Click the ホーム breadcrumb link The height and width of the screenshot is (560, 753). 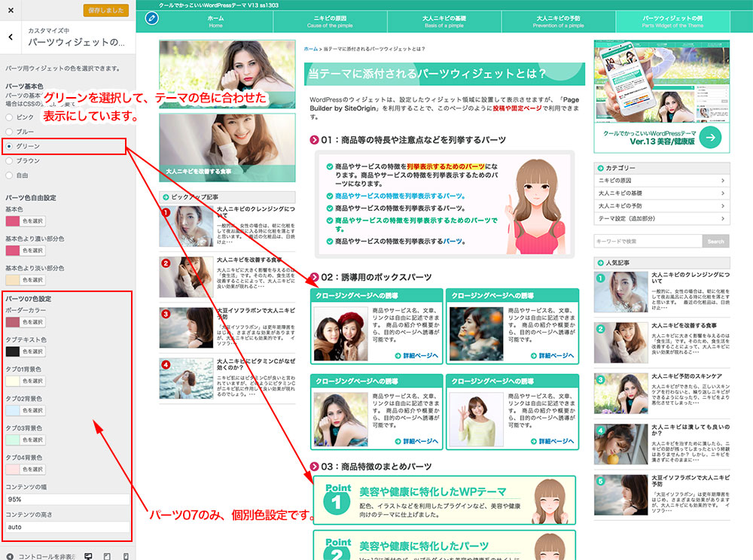click(311, 49)
